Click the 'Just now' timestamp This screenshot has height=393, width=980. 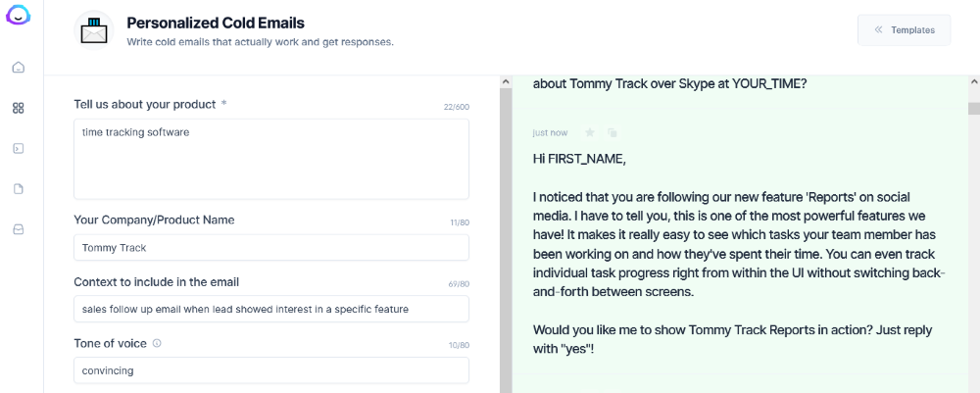tap(550, 132)
